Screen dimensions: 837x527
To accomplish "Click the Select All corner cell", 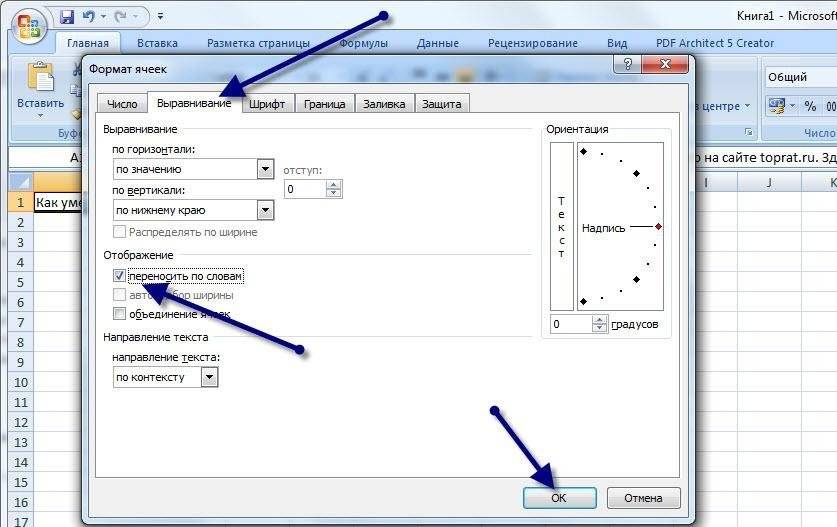I will coord(20,182).
